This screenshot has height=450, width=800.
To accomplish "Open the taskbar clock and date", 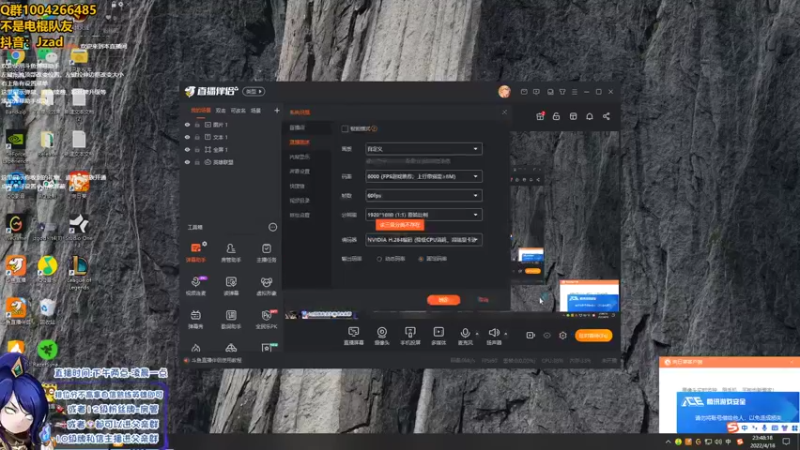I will (x=762, y=441).
